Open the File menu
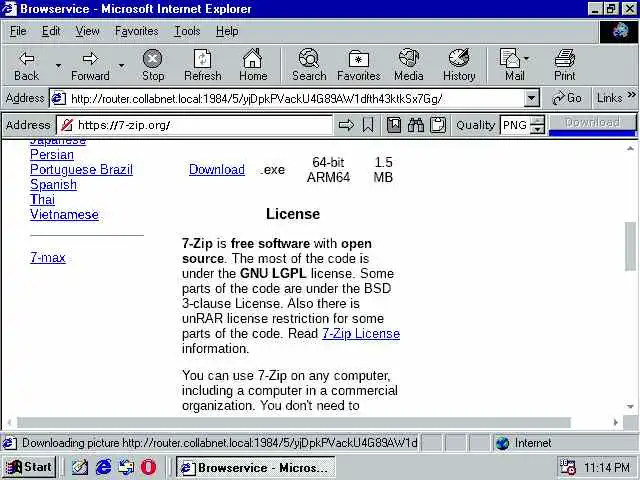The image size is (640, 480). [18, 31]
